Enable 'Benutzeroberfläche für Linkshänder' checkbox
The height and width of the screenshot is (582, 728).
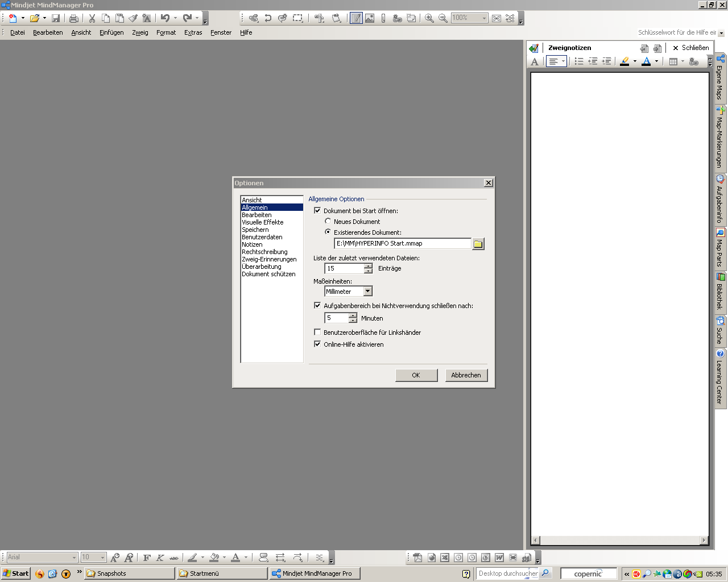(x=317, y=332)
